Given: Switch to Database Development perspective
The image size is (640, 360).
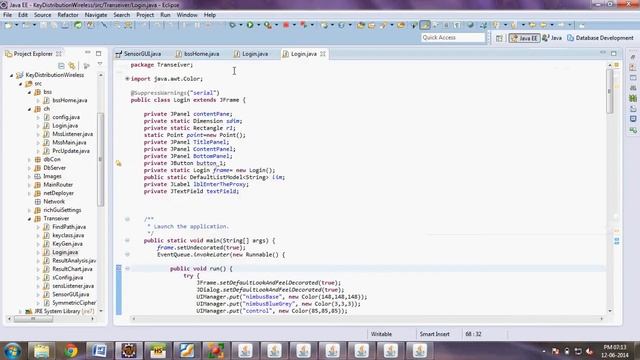Looking at the screenshot, I should [600, 38].
